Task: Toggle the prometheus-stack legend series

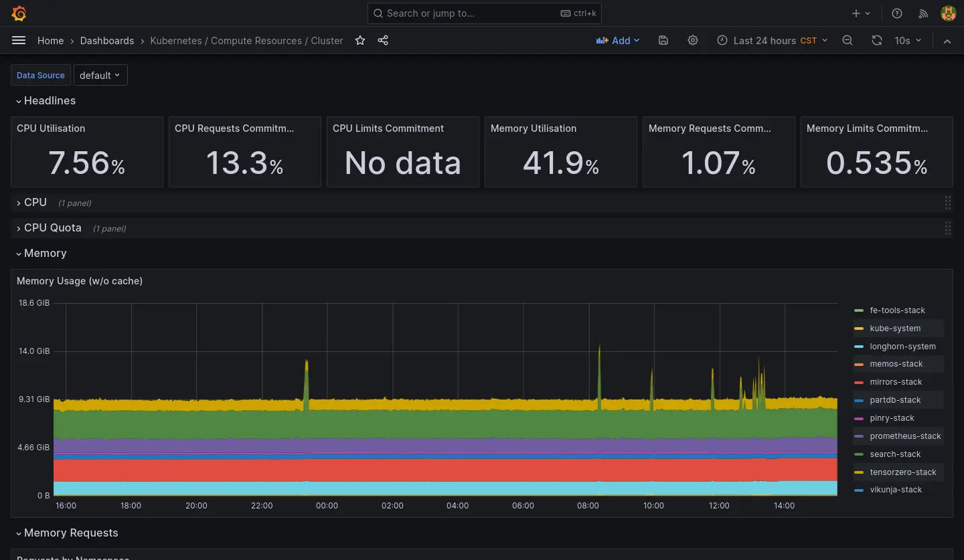Action: point(905,436)
